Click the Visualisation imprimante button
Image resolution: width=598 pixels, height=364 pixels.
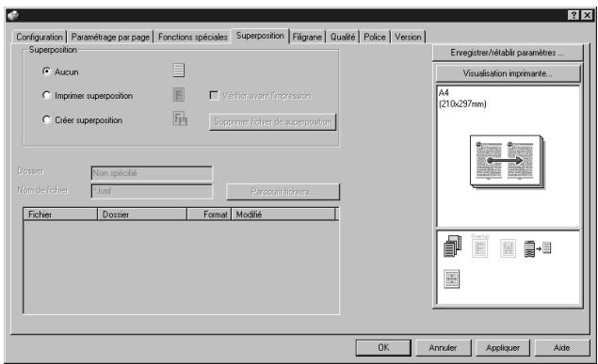508,73
